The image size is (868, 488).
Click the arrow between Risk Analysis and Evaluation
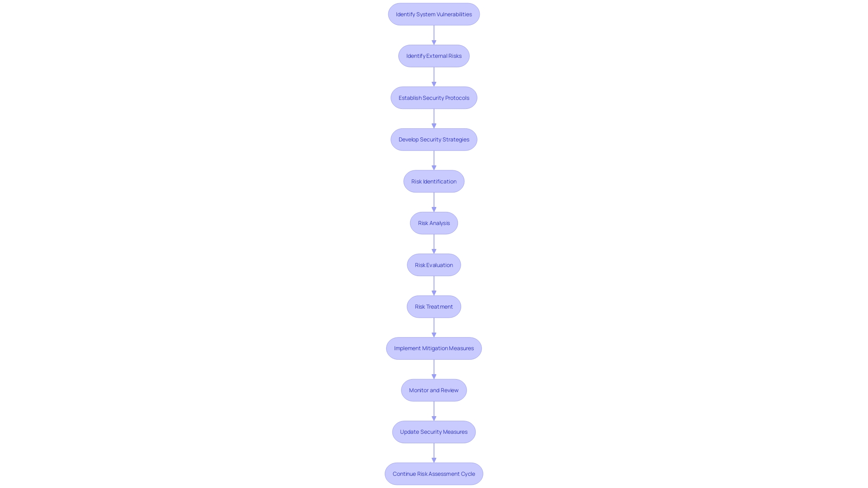(x=434, y=244)
